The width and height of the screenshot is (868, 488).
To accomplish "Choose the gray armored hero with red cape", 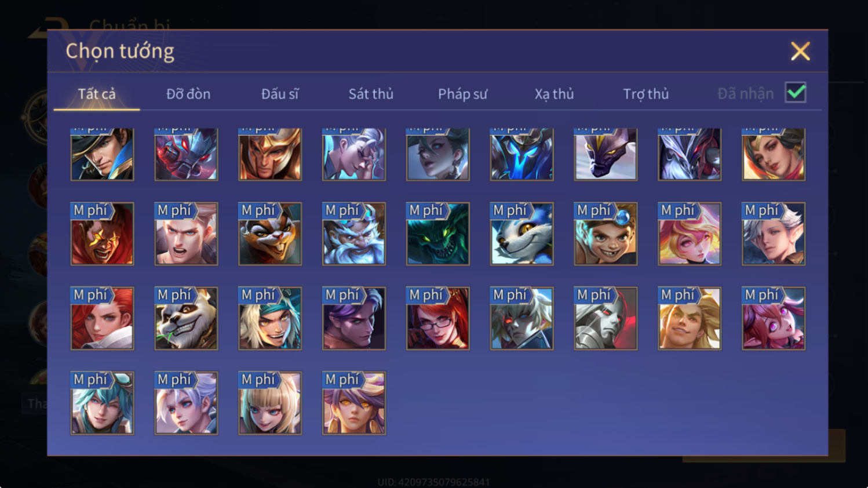I will click(x=606, y=318).
